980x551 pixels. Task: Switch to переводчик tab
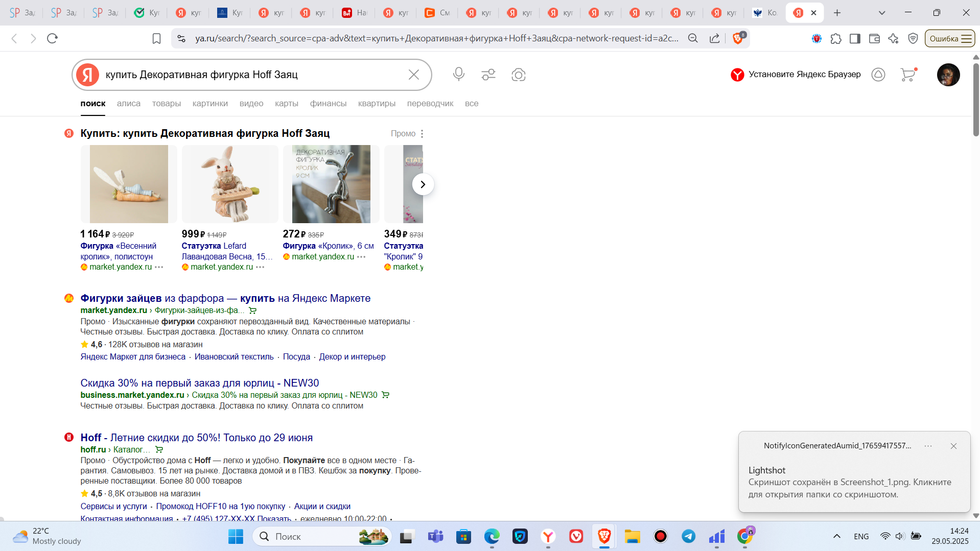pyautogui.click(x=430, y=103)
